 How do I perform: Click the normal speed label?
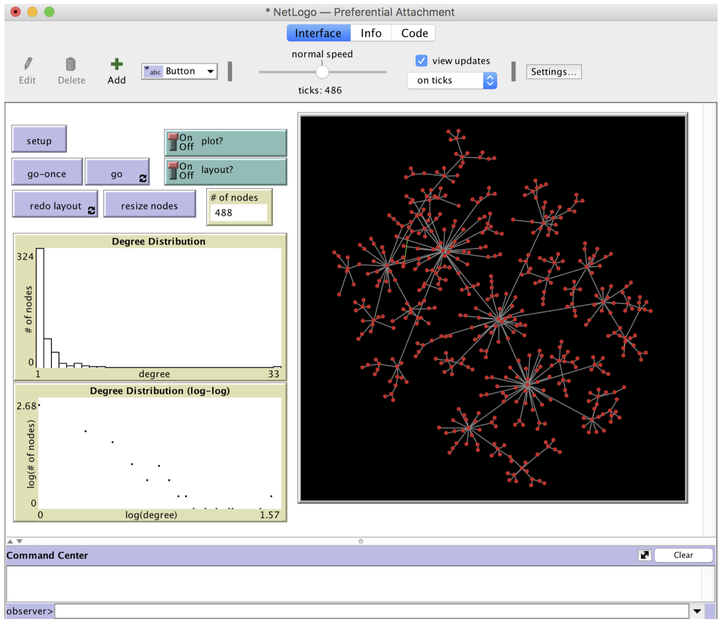tap(322, 54)
